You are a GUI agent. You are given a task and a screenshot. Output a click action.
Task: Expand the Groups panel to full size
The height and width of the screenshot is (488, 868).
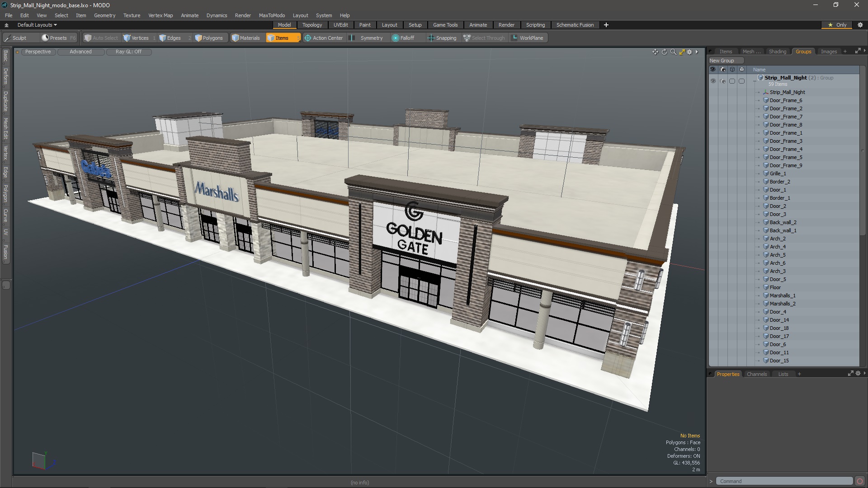tap(857, 52)
